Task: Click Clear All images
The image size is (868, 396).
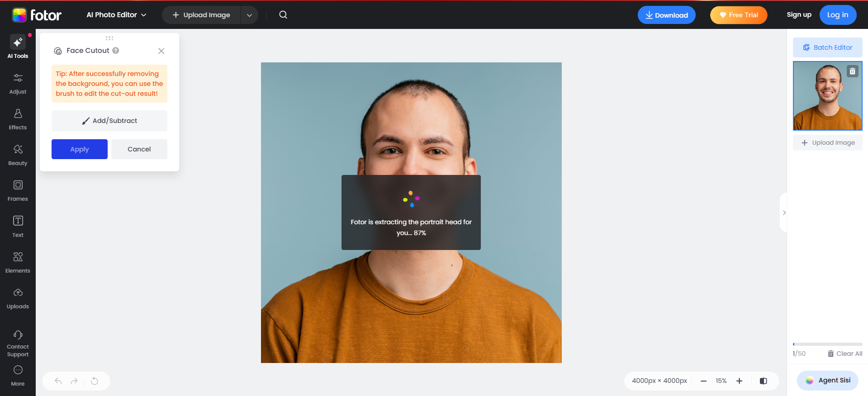Action: (845, 354)
